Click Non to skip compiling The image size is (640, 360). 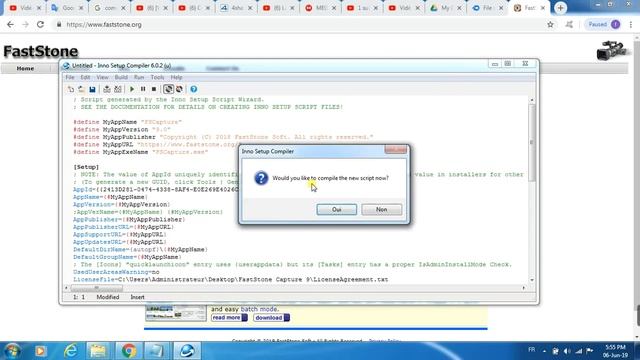pos(382,209)
